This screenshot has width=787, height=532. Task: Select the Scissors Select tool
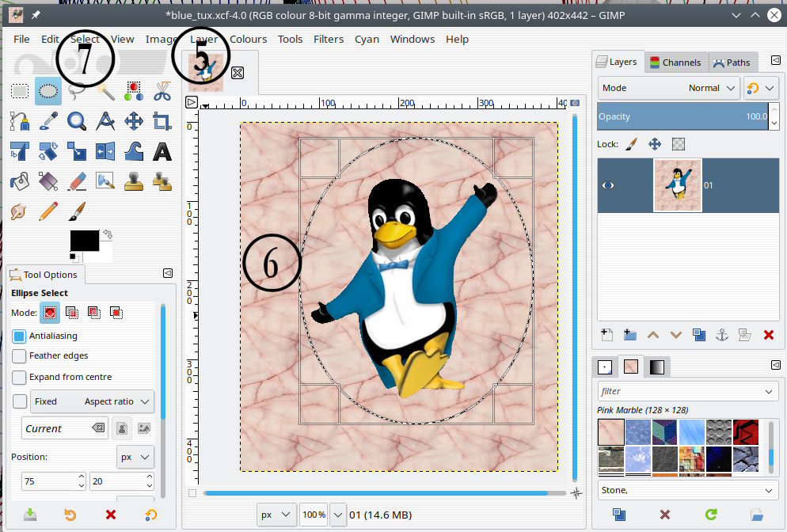click(x=162, y=91)
